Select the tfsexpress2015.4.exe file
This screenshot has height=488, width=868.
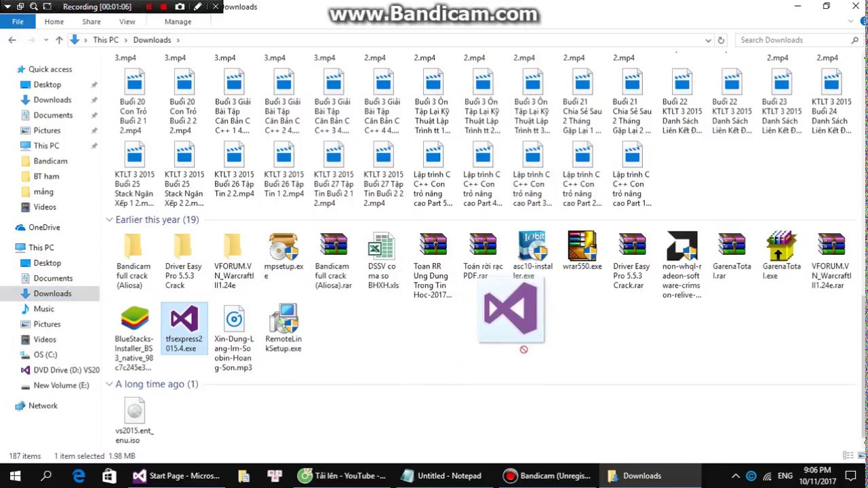[x=184, y=329]
